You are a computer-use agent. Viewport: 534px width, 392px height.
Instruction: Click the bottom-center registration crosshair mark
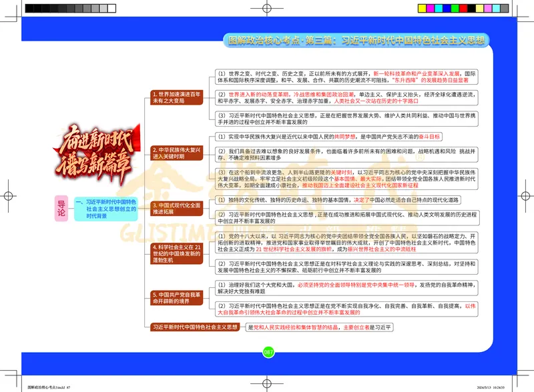pos(266,385)
